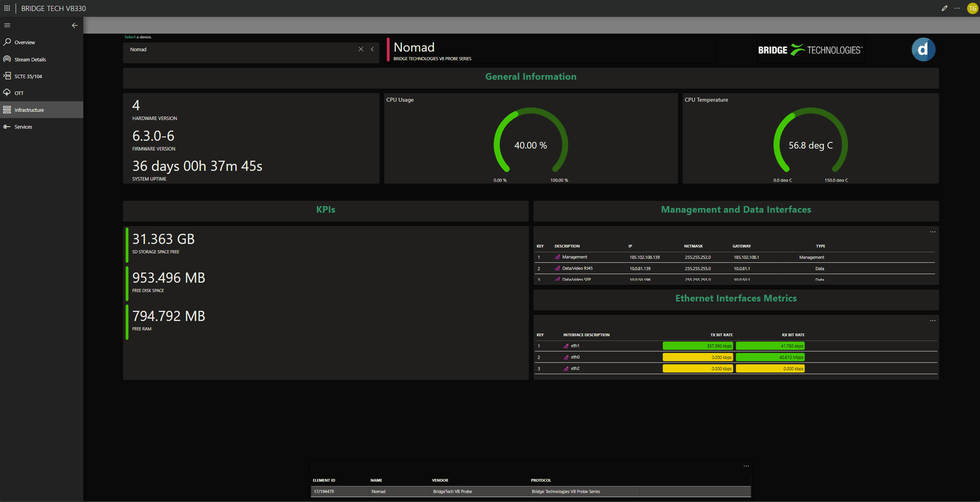Click trend icon for eth2
Image resolution: width=980 pixels, height=502 pixels.
point(566,369)
